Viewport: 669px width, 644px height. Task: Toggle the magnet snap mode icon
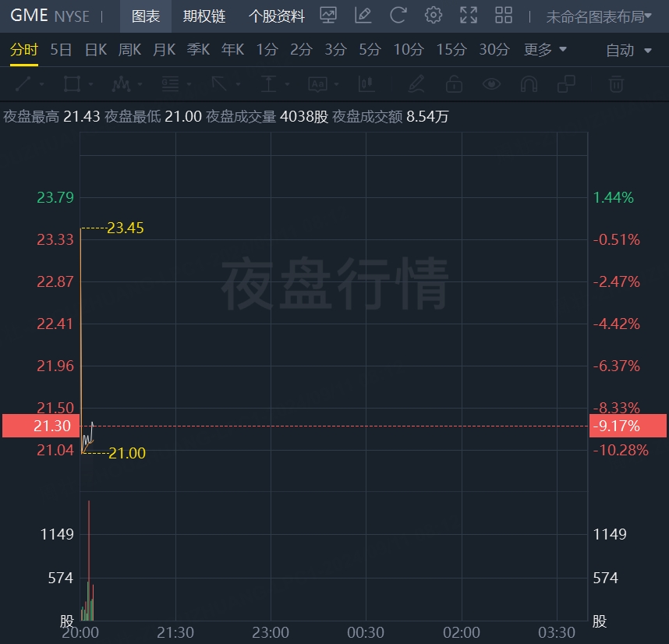529,84
